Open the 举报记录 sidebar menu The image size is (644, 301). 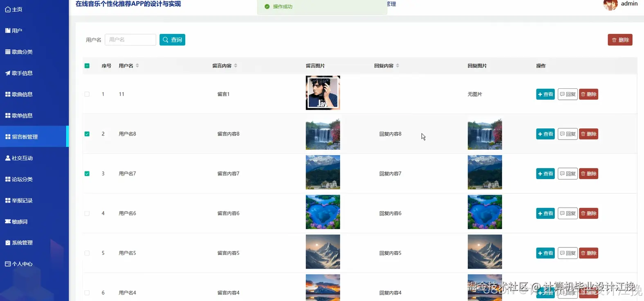click(34, 200)
